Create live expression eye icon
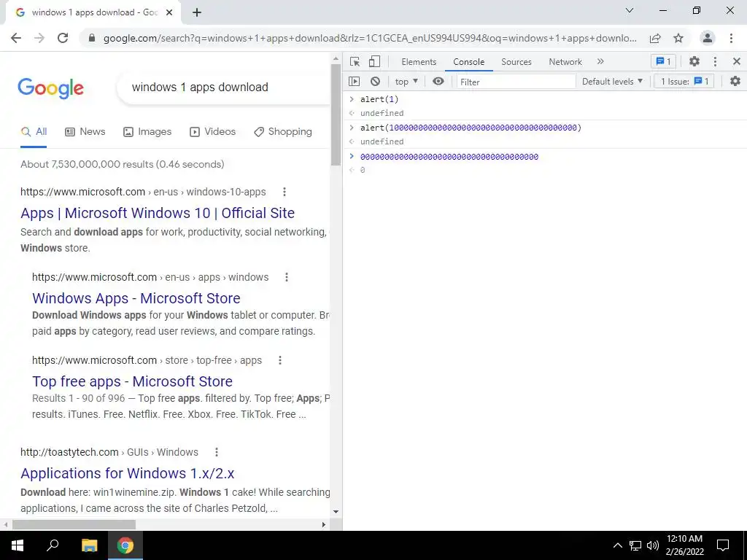The height and width of the screenshot is (560, 747). [x=438, y=82]
